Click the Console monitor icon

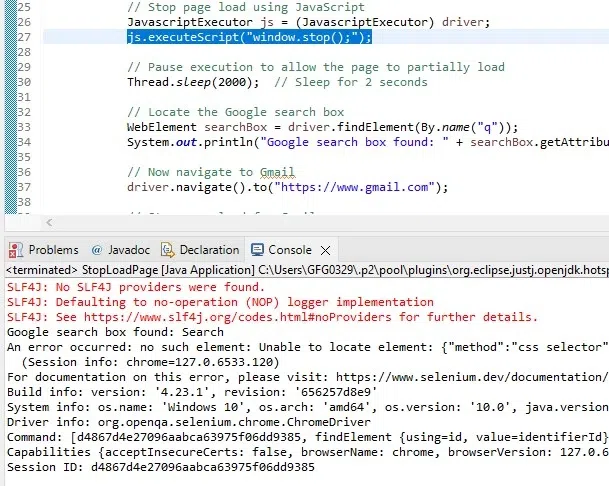click(257, 250)
